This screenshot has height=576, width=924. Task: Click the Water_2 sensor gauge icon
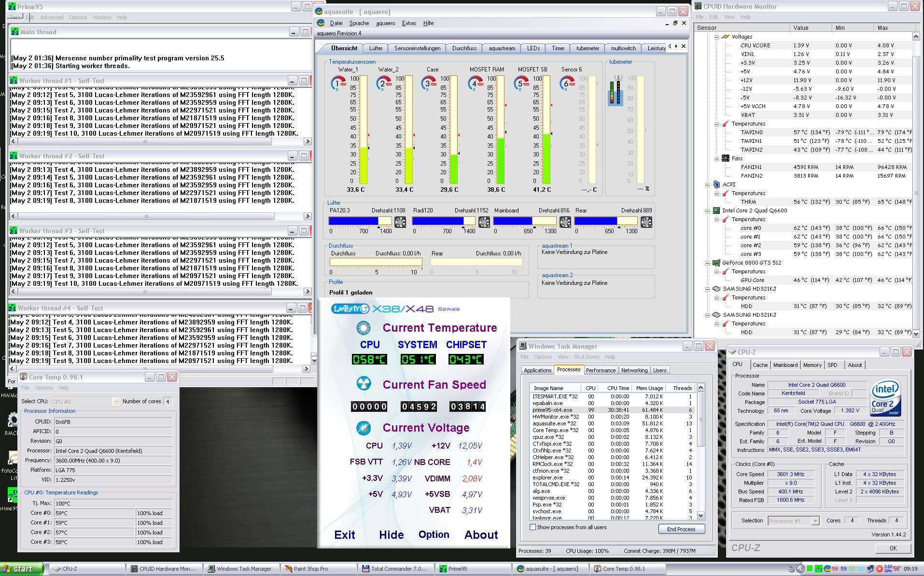pos(384,83)
